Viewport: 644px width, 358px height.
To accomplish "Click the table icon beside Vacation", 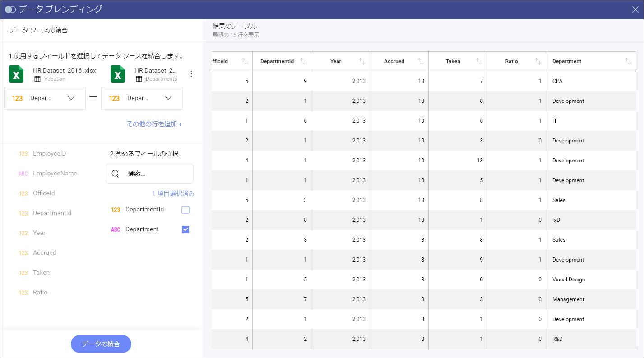I will coord(37,79).
